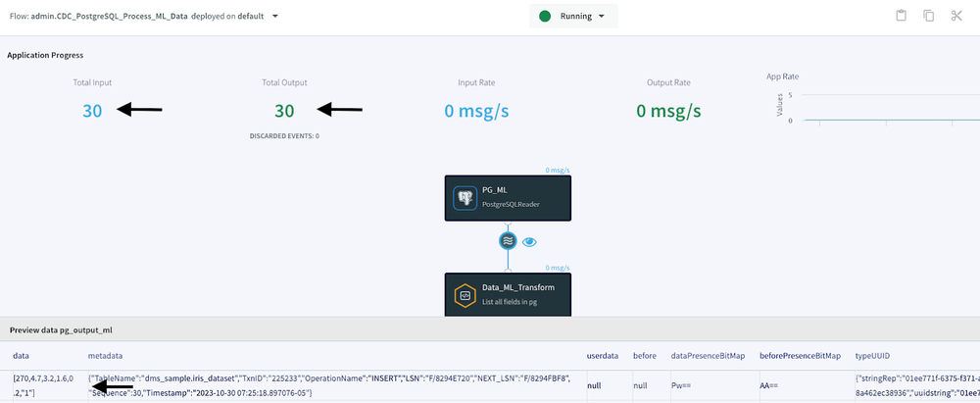Image resolution: width=980 pixels, height=403 pixels.
Task: Click the Total Input value 30
Action: tap(92, 111)
